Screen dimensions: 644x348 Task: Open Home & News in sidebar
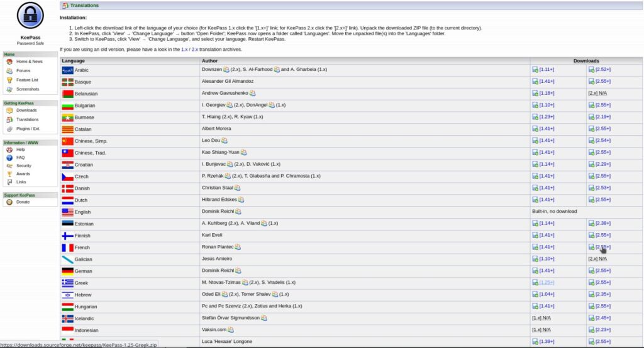point(29,62)
